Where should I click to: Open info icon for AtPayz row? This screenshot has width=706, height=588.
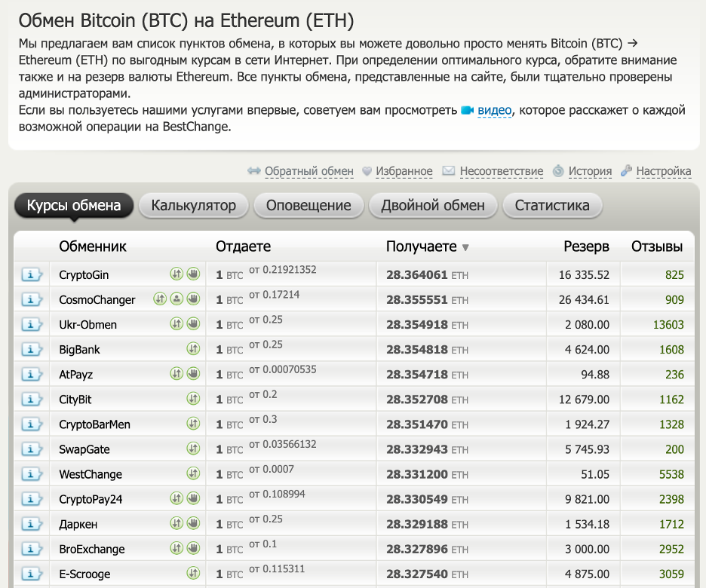[32, 375]
